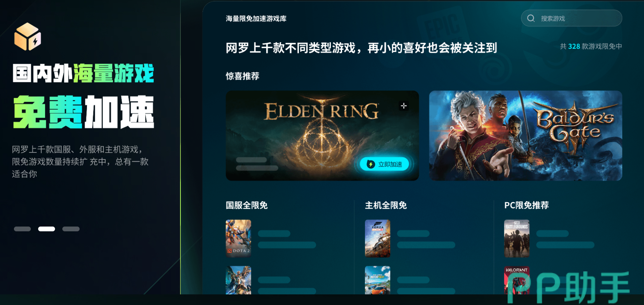Image resolution: width=644 pixels, height=305 pixels.
Task: Click the plus icon on Elden Ring card
Action: pos(404,106)
